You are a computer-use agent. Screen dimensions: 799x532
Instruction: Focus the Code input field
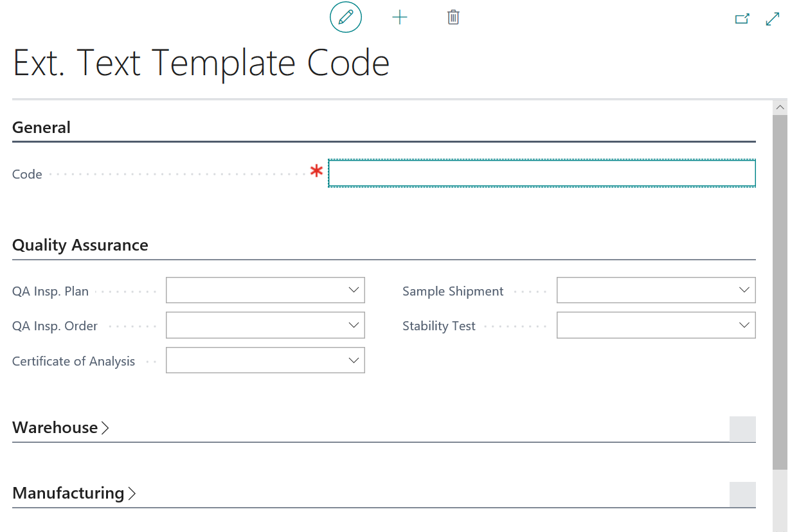(542, 173)
